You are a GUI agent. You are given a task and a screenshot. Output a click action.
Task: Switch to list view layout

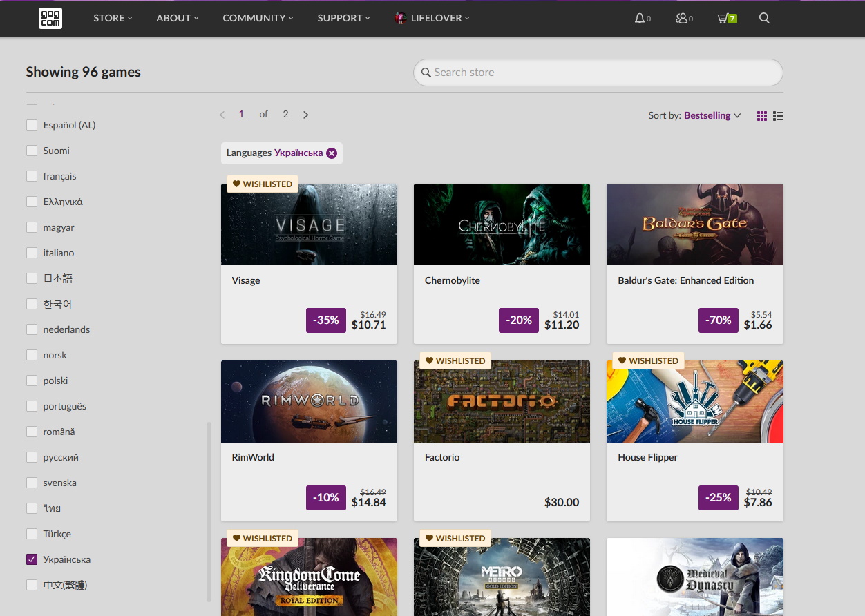(778, 116)
